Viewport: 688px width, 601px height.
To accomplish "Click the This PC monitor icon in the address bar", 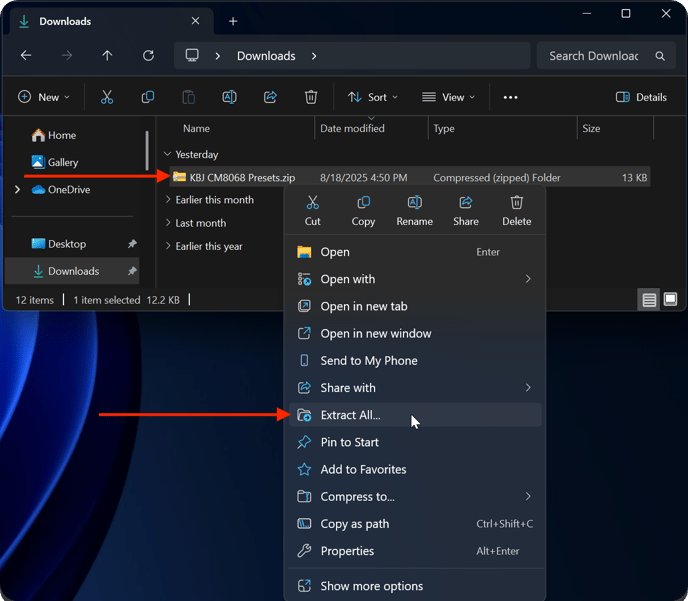I will point(192,55).
